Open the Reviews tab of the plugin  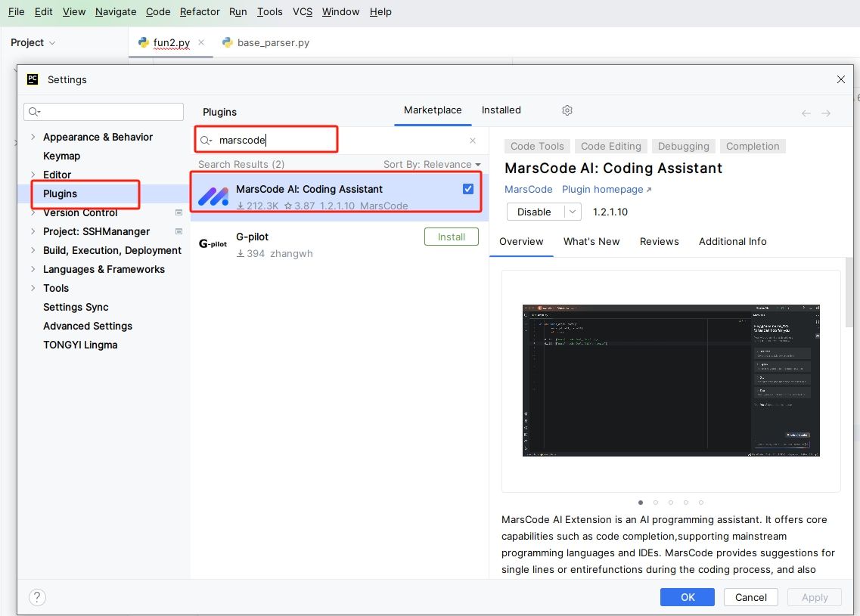(659, 242)
